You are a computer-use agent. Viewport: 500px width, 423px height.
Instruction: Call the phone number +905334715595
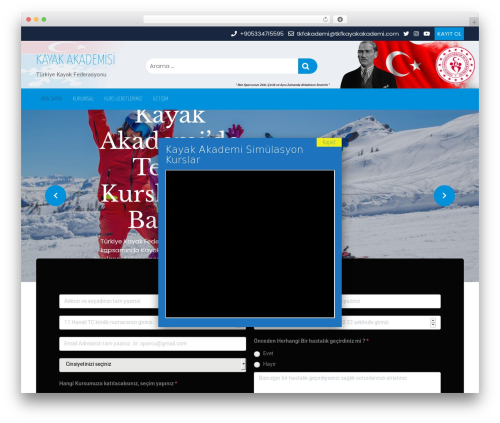click(x=262, y=34)
